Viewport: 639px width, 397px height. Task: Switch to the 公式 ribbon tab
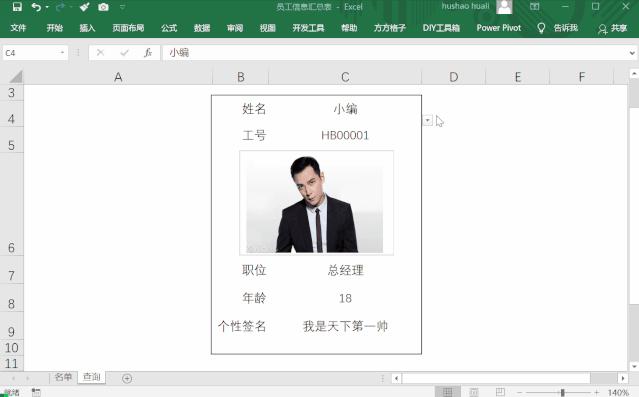click(169, 28)
